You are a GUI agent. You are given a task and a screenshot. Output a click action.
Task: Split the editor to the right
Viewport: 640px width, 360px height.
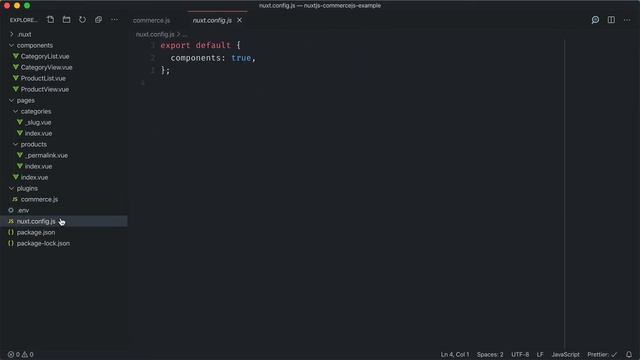[611, 20]
